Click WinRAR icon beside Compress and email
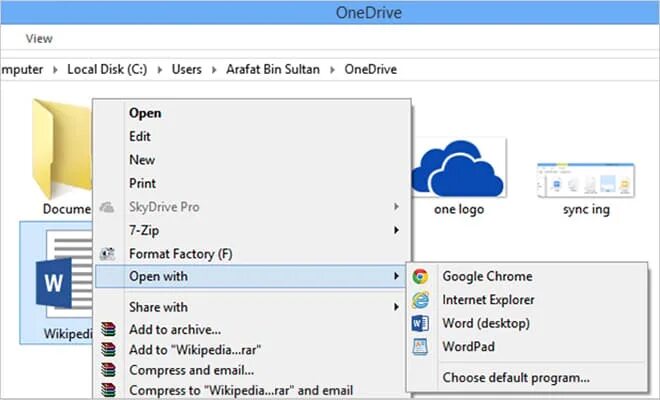 [108, 370]
